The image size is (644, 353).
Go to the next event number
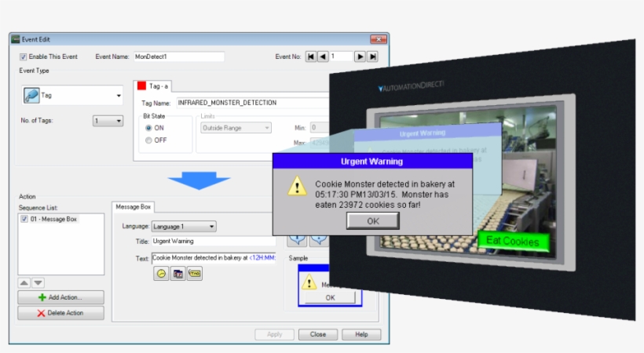coord(360,56)
